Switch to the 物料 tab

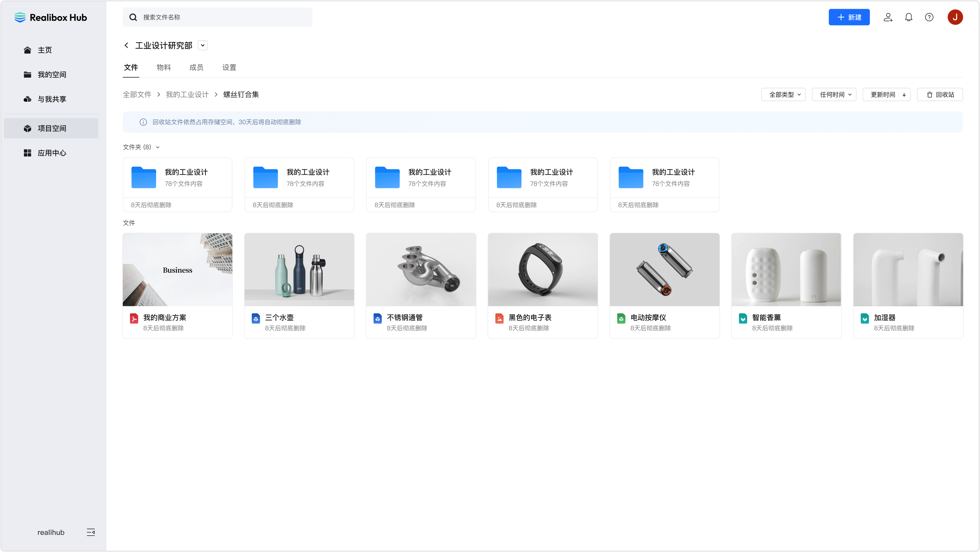pyautogui.click(x=164, y=67)
